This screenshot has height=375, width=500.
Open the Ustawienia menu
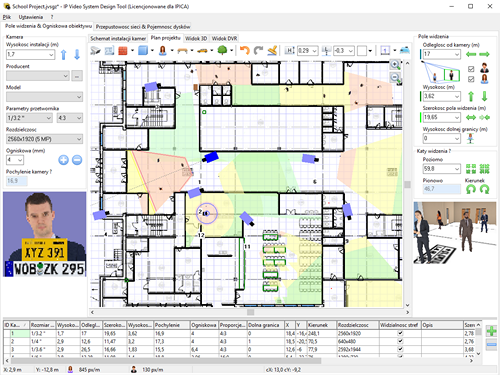(31, 17)
